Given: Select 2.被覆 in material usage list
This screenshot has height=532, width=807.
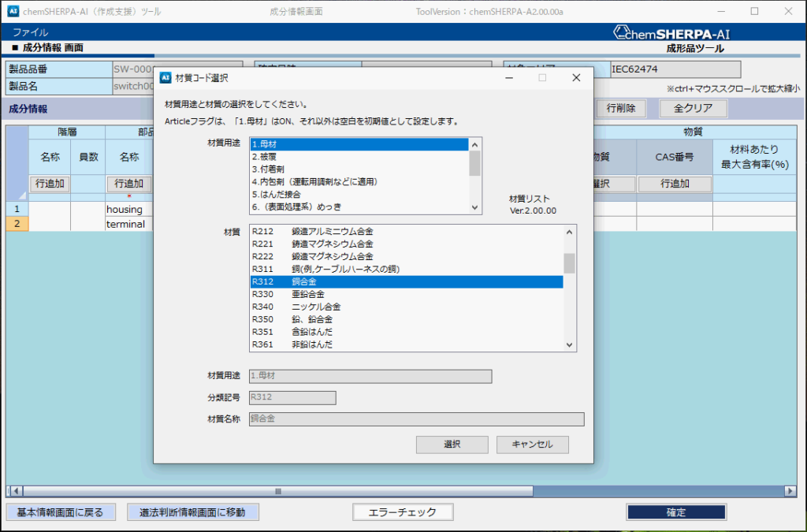Looking at the screenshot, I should click(x=359, y=157).
